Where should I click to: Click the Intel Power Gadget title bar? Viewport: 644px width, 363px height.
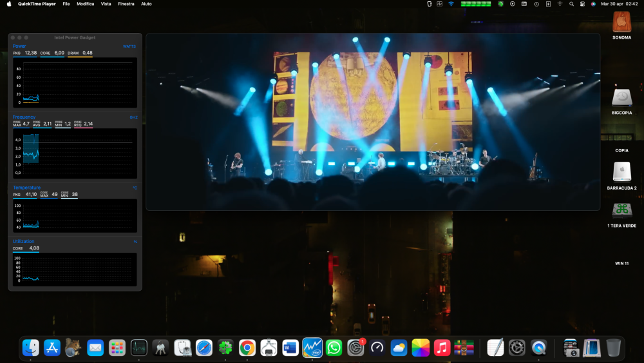click(75, 37)
